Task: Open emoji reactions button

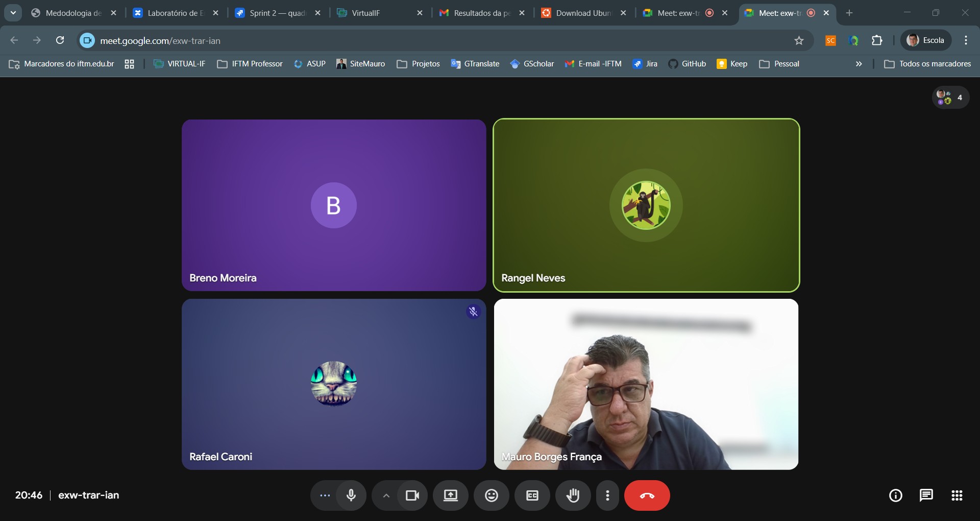Action: pyautogui.click(x=492, y=495)
